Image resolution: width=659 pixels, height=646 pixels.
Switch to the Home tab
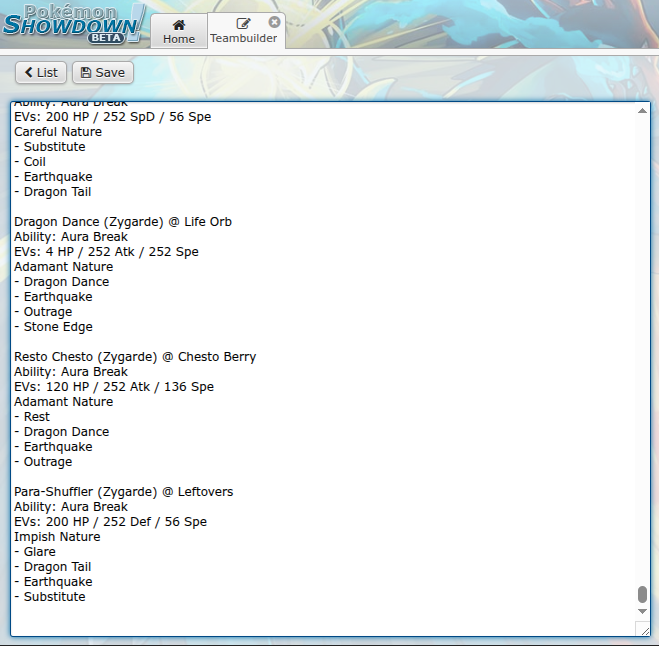click(x=179, y=31)
